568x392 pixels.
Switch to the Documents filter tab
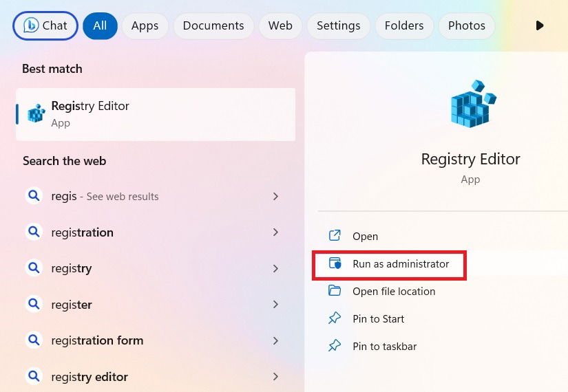(213, 25)
